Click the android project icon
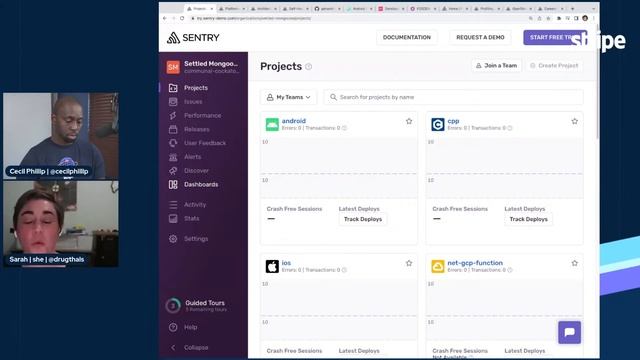This screenshot has width=640, height=360. [x=272, y=124]
